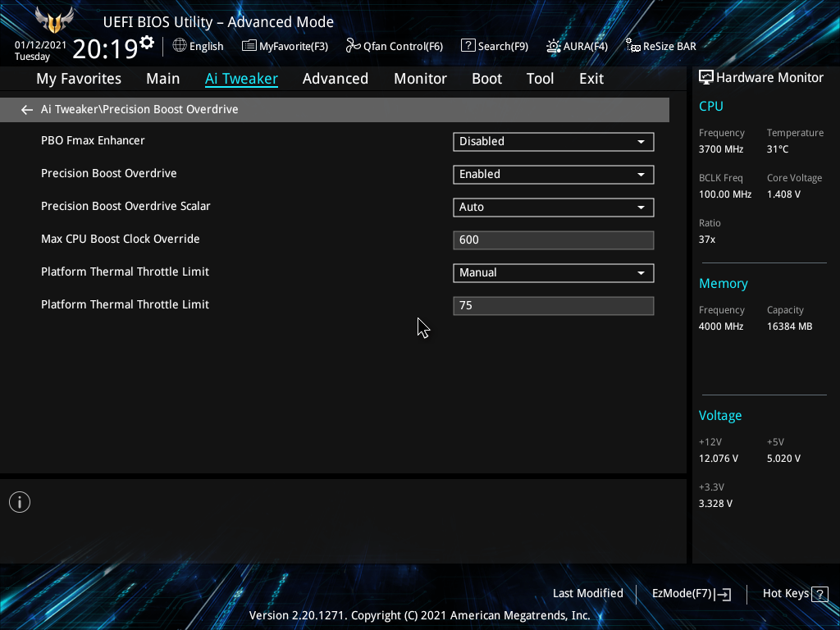Click ReSize BAR label
The image size is (840, 630).
click(x=669, y=46)
